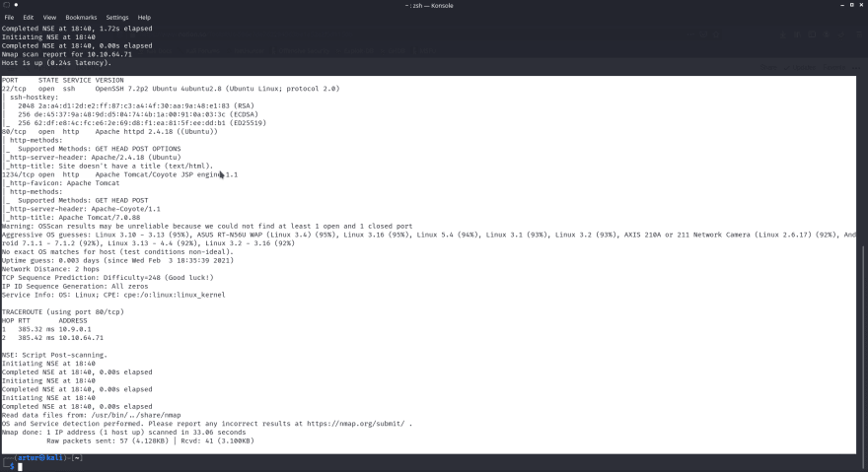Click the 'Nmap scan report for 10.10.64.71' line

click(67, 54)
